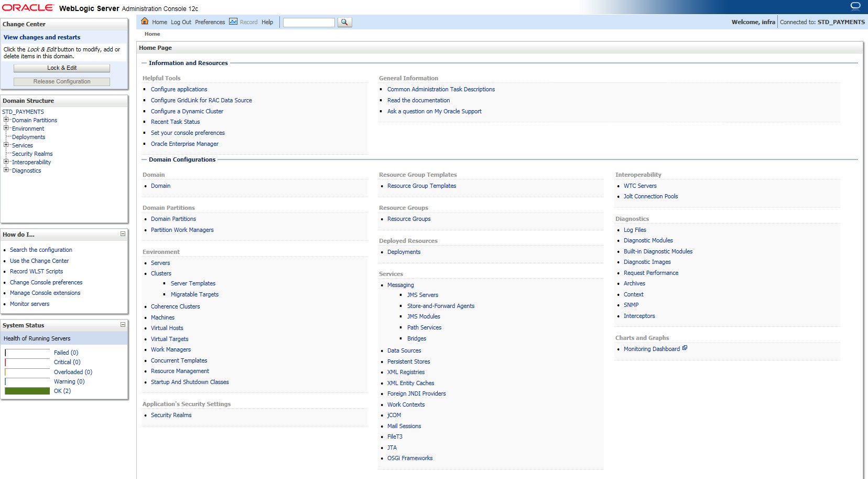Screen dimensions: 868x479
Task: Open Configure GridLink for RAC Data Source
Action: click(x=201, y=100)
